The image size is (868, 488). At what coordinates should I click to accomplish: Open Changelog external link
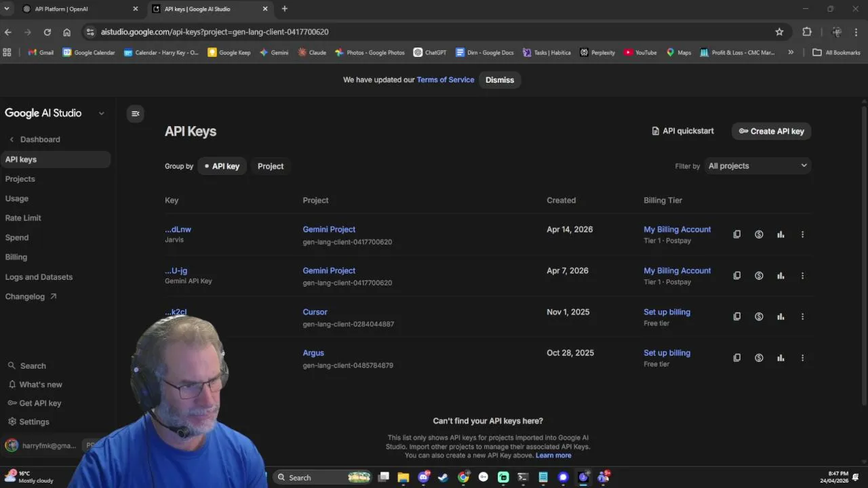tap(31, 297)
